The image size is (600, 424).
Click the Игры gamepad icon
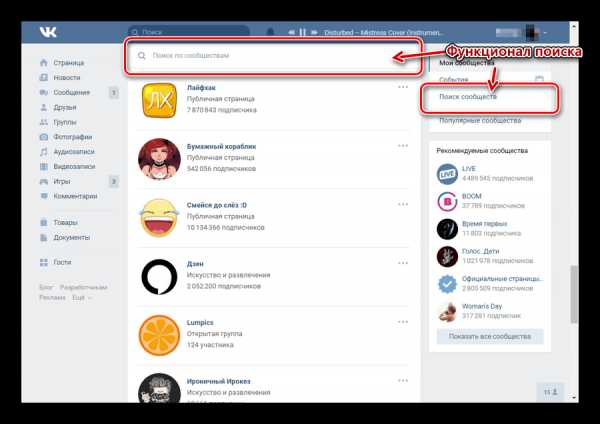pyautogui.click(x=44, y=181)
